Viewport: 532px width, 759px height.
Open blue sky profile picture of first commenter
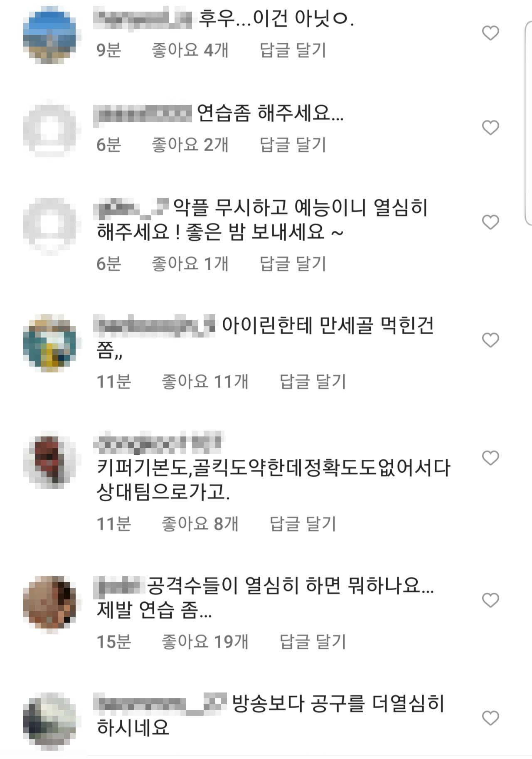pos(49,35)
